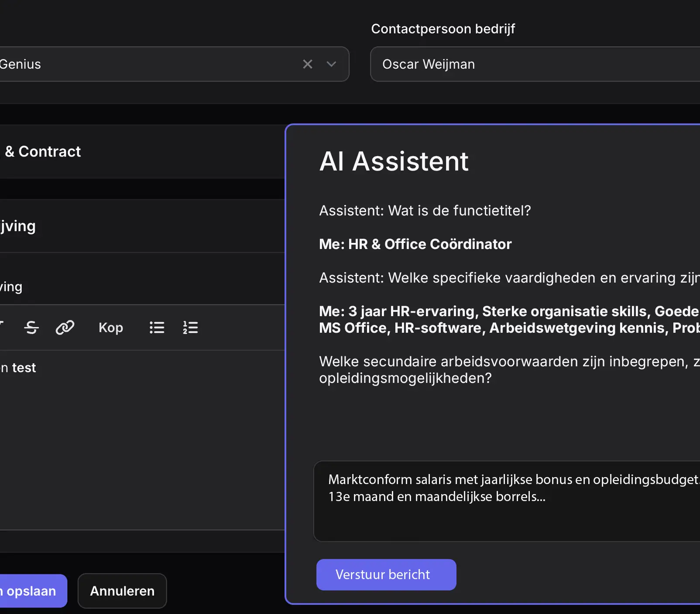The width and height of the screenshot is (700, 614).
Task: Clear the Genius company selection
Action: coord(308,64)
